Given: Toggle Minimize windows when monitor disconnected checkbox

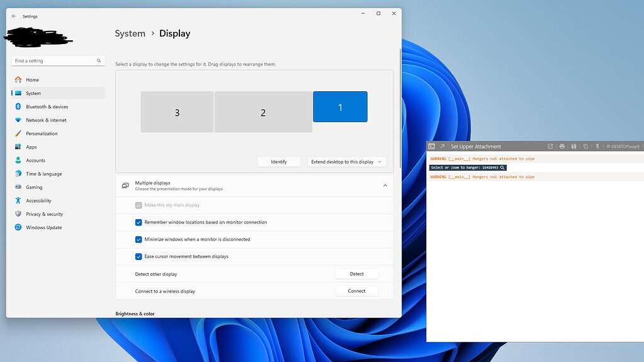Looking at the screenshot, I should click(138, 240).
